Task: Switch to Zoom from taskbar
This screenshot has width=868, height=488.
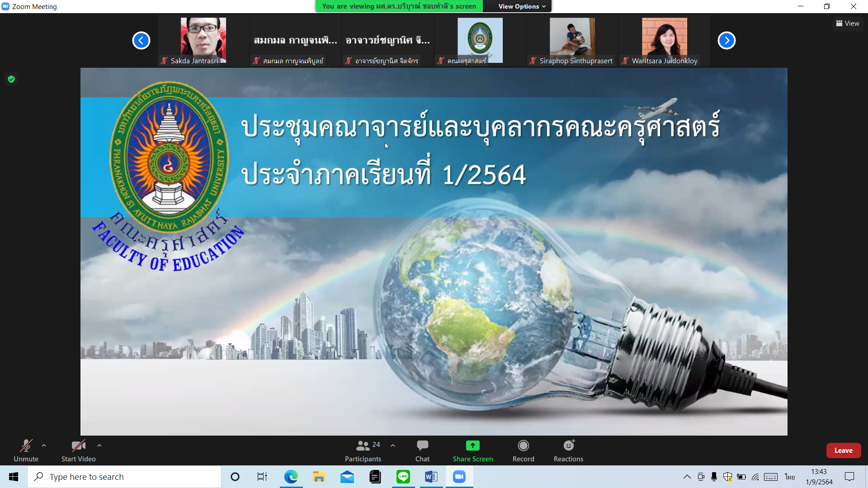Action: click(459, 477)
